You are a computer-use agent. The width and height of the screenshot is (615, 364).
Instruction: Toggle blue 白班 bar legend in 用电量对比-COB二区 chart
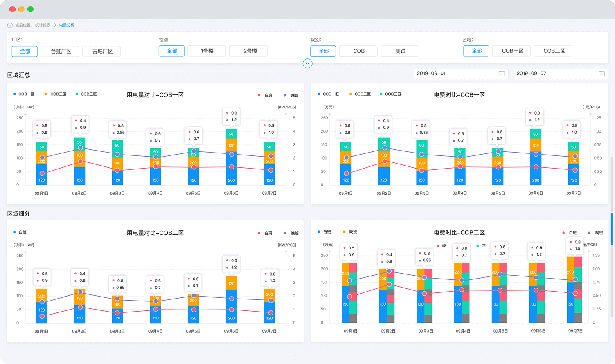(x=20, y=232)
